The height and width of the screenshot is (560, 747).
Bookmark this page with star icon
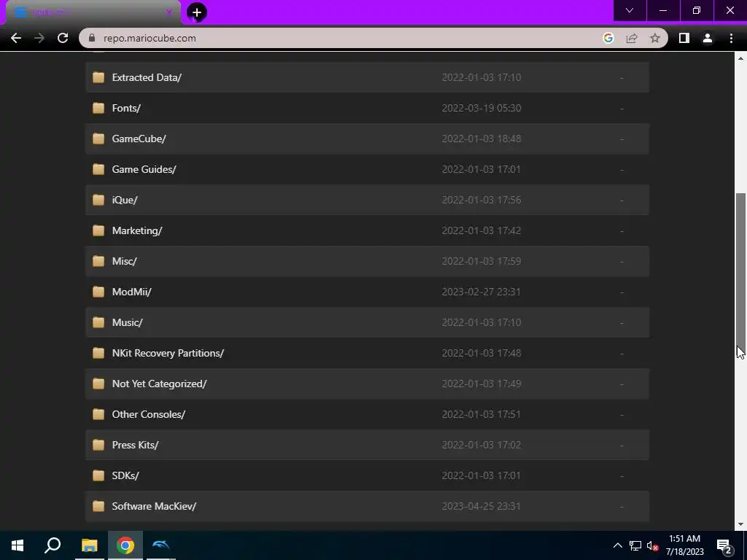pos(655,38)
